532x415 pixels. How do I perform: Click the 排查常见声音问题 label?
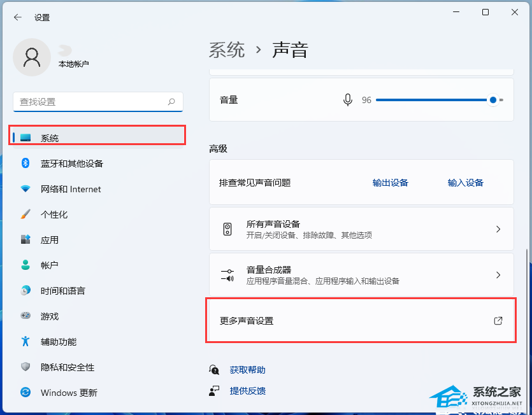(x=255, y=183)
